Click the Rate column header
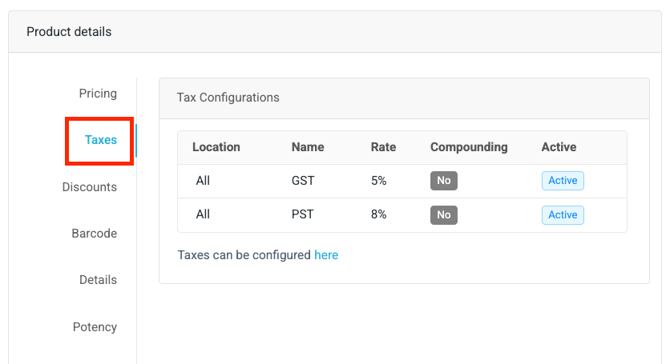Screen dimensions: 670x364 (383, 147)
